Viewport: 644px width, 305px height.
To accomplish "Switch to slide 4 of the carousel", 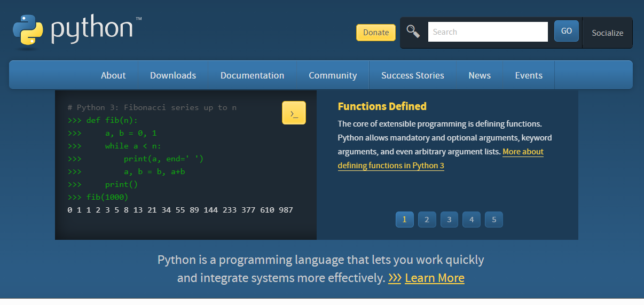I will coord(472,220).
